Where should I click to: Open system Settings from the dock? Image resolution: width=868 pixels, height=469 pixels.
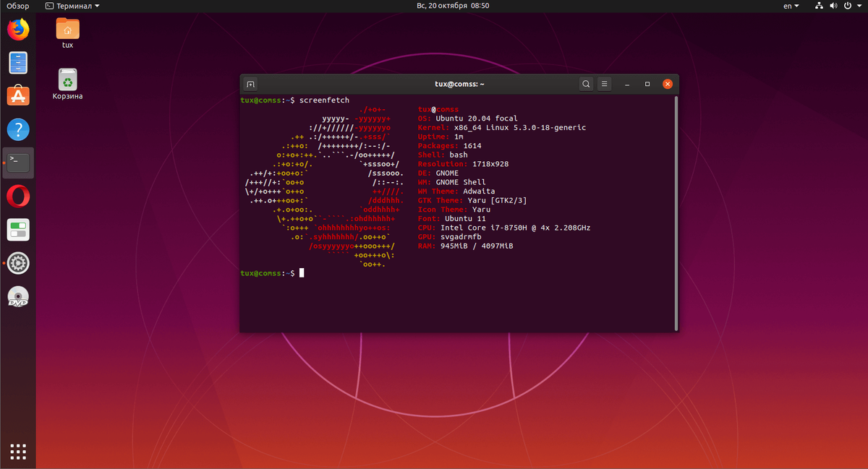17,263
